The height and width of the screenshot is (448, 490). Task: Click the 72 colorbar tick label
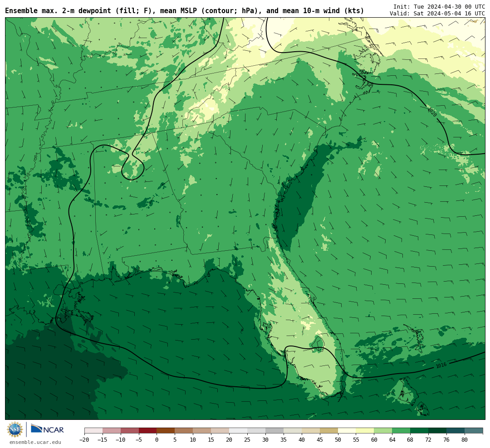(x=429, y=440)
